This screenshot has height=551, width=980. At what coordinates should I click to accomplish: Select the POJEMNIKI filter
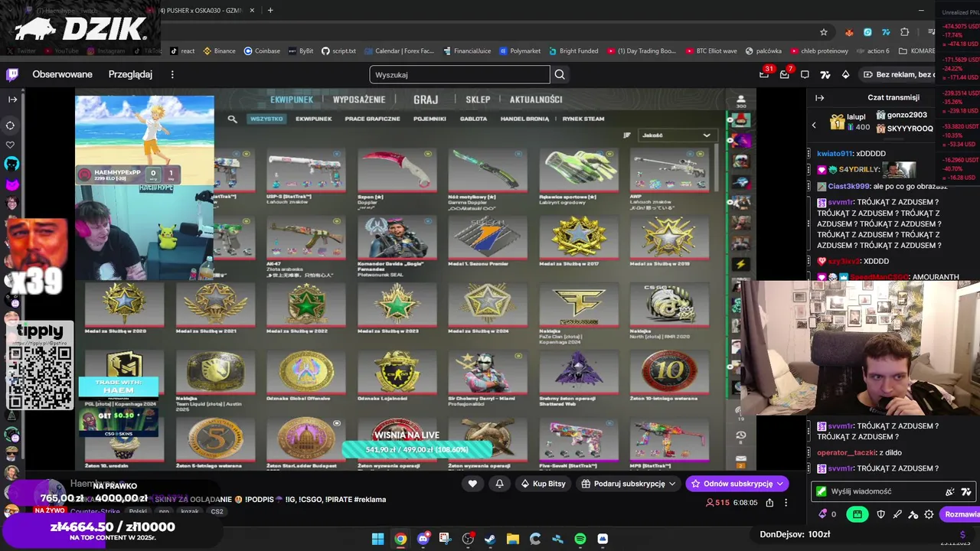tap(430, 119)
